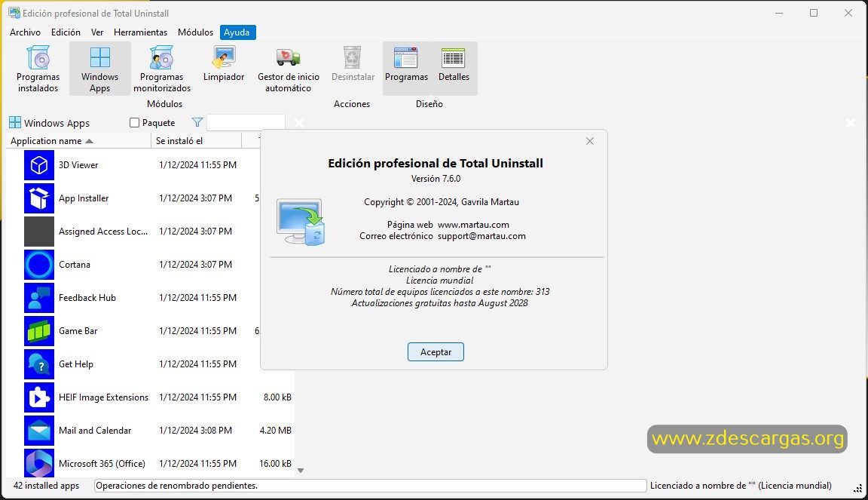Image resolution: width=868 pixels, height=500 pixels.
Task: Select the Mail and Calendar icon
Action: (38, 431)
